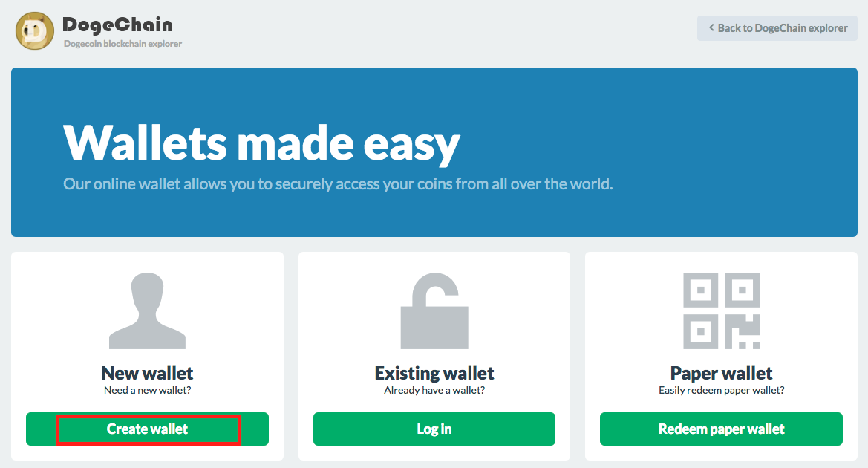The width and height of the screenshot is (868, 468).
Task: Go back to DogeChain explorer
Action: tap(777, 27)
